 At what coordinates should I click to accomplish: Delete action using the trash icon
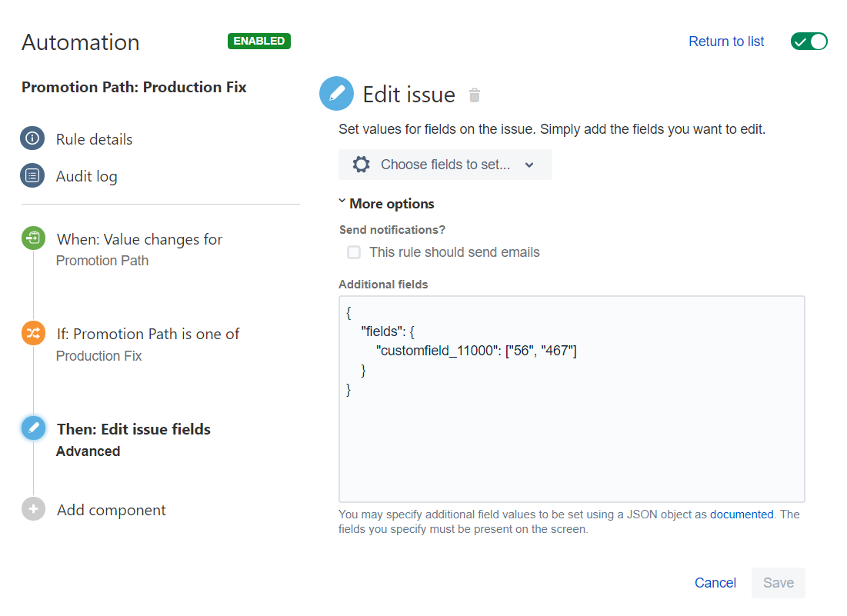(x=475, y=95)
